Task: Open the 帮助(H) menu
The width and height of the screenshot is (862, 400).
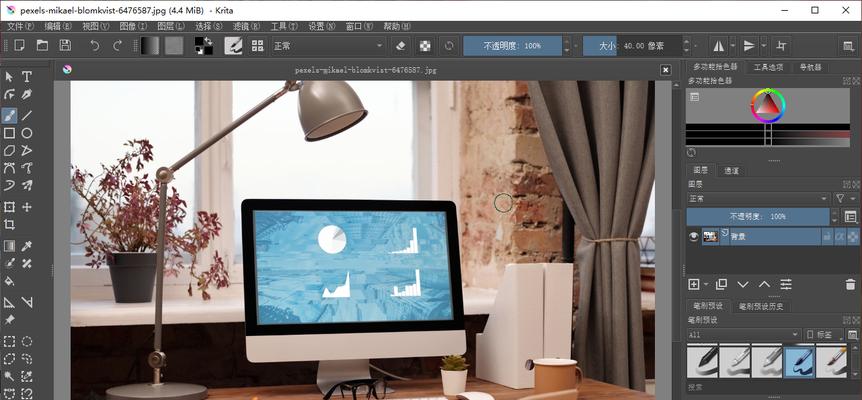Action: [x=396, y=26]
